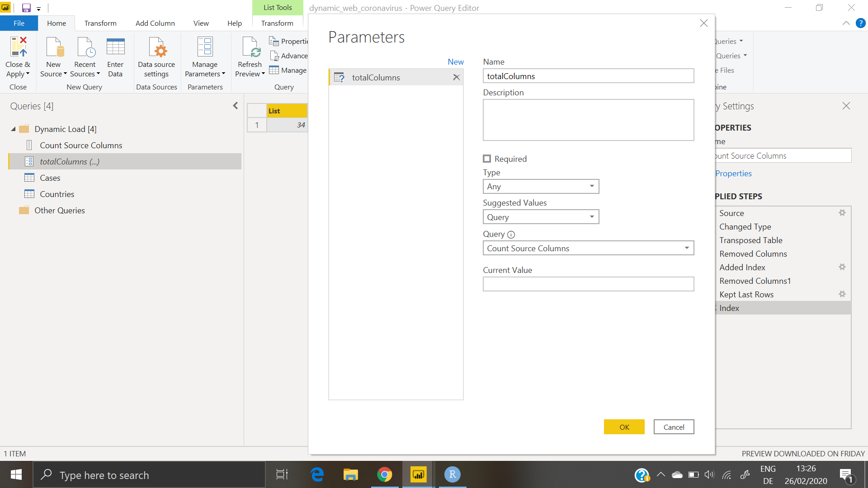
Task: Click the Current Value input field
Action: click(x=588, y=284)
